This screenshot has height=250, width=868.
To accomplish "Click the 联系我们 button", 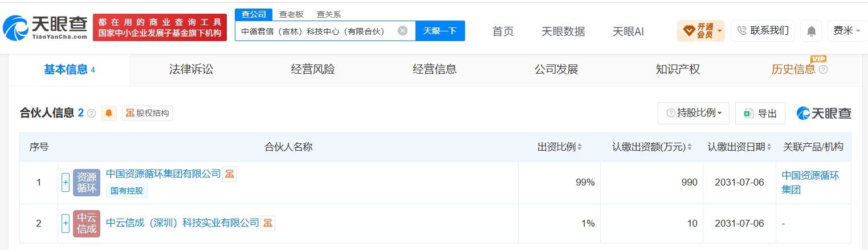I will point(763,31).
